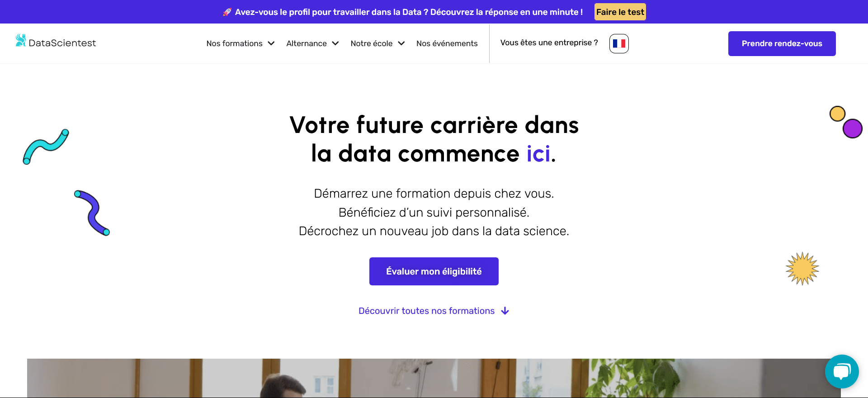Viewport: 868px width, 398px height.
Task: Click the video thumbnail at the bottom
Action: 434,378
